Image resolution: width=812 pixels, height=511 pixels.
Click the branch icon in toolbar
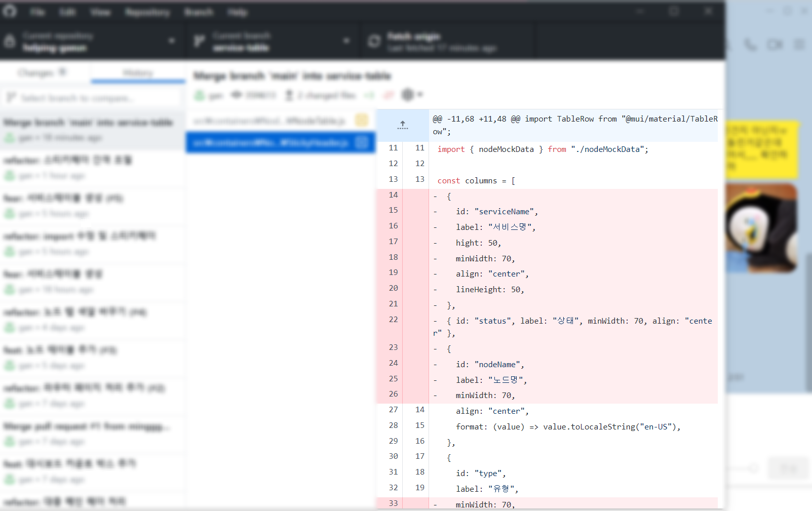coord(200,42)
